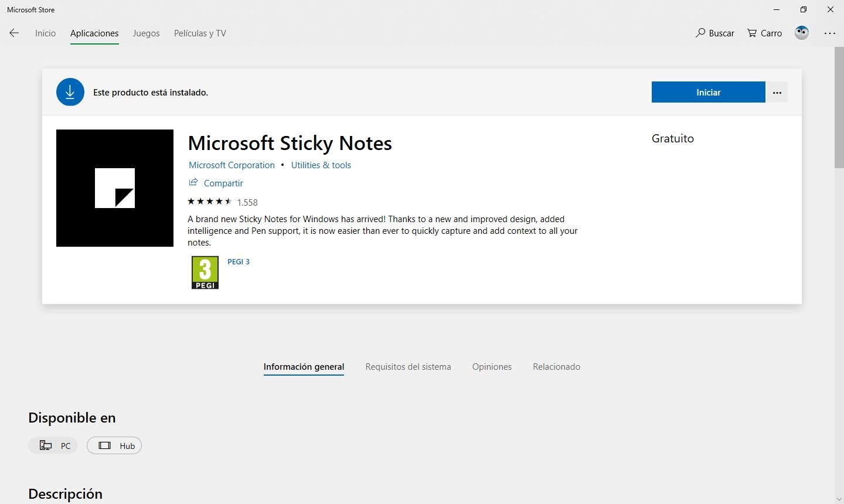Image resolution: width=844 pixels, height=504 pixels.
Task: Click the Compartir share link
Action: (216, 183)
